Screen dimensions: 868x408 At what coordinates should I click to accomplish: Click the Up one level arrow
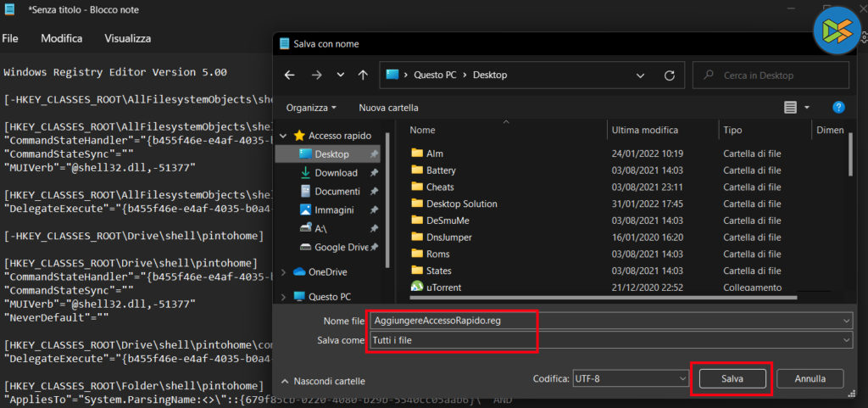coord(363,75)
